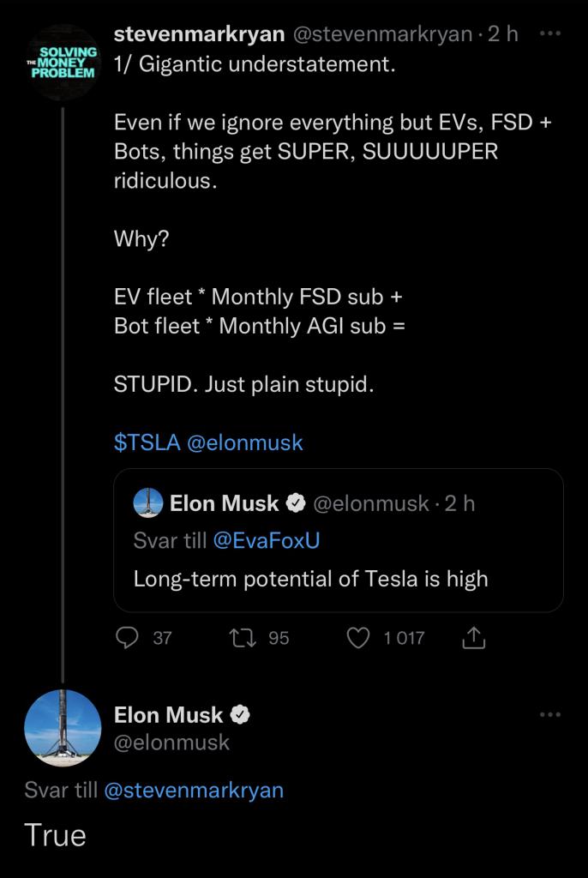Open the $TSLA cashtag link
This screenshot has height=878, width=588.
(x=147, y=442)
